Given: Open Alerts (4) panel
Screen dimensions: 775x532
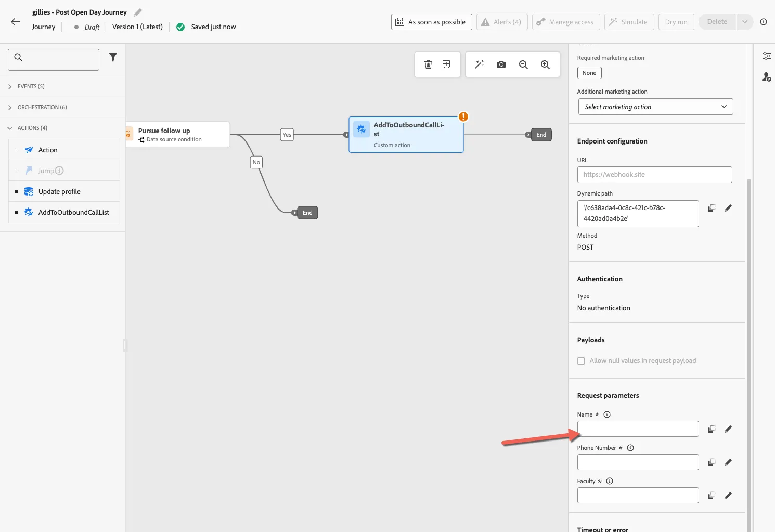Looking at the screenshot, I should [x=502, y=22].
